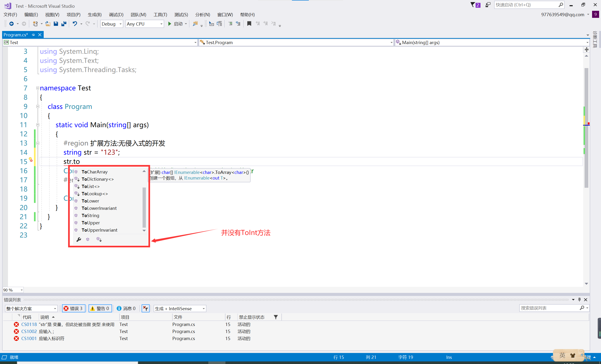Click the Undo icon
Viewport: 601px width, 364px height.
[x=75, y=24]
